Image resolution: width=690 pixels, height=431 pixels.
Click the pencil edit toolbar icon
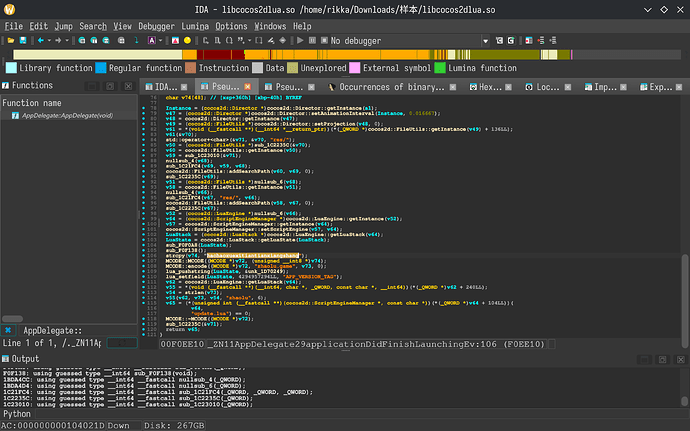click(271, 41)
